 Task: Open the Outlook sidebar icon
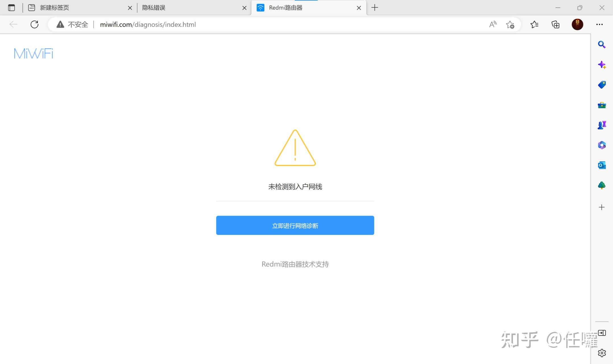(602, 165)
